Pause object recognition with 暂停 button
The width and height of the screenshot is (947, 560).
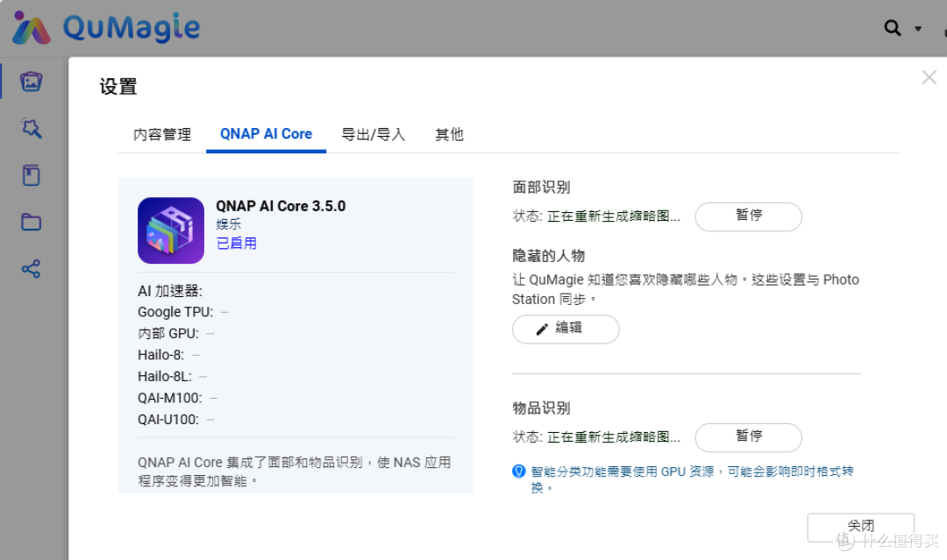tap(748, 437)
